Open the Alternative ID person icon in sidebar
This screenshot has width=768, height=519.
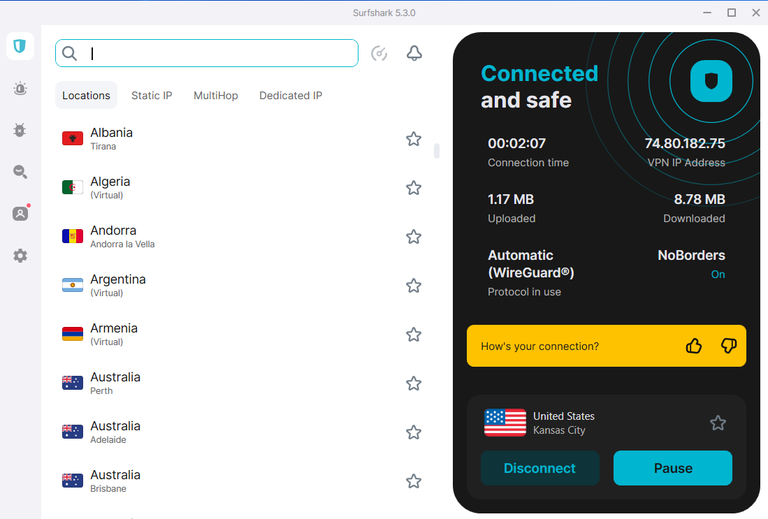coord(21,213)
